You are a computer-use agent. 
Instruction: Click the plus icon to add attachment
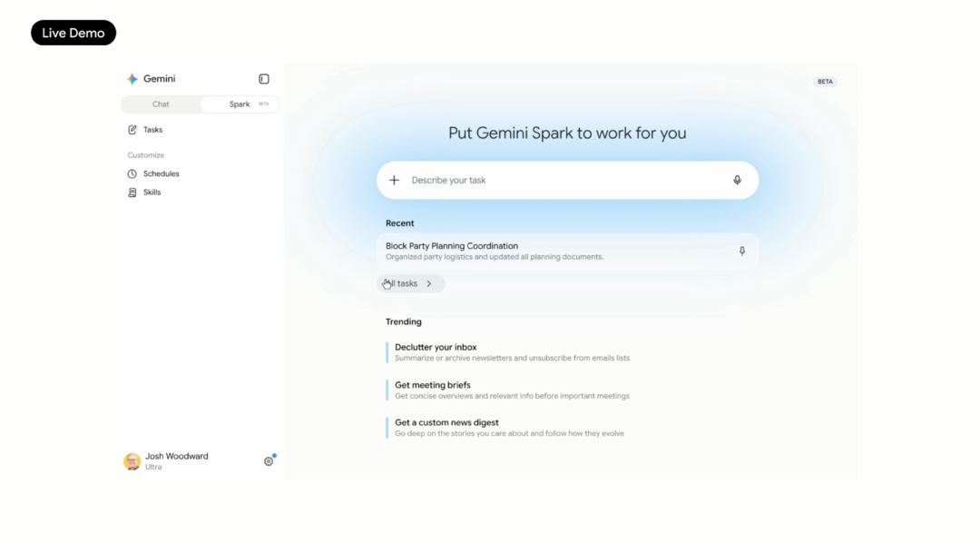click(x=395, y=180)
